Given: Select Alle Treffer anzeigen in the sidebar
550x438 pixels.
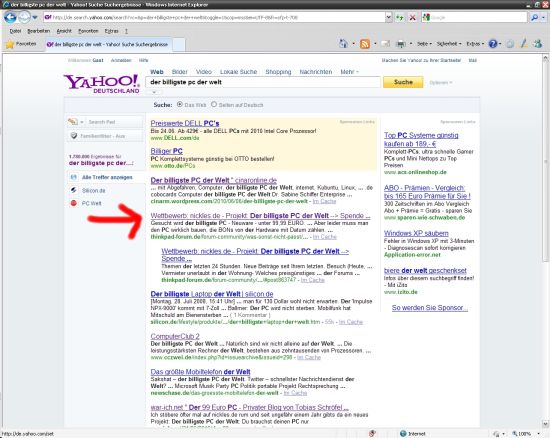Looking at the screenshot, I should (x=107, y=177).
